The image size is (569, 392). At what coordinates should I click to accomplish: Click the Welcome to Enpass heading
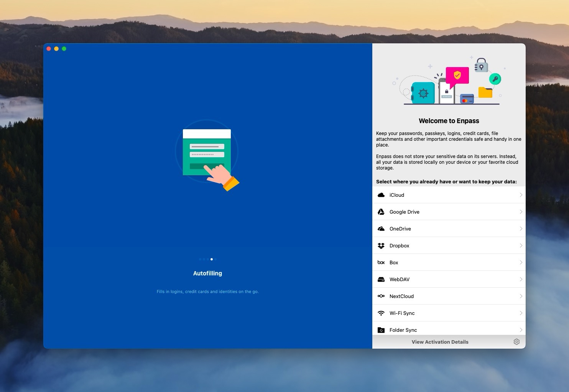coord(449,121)
